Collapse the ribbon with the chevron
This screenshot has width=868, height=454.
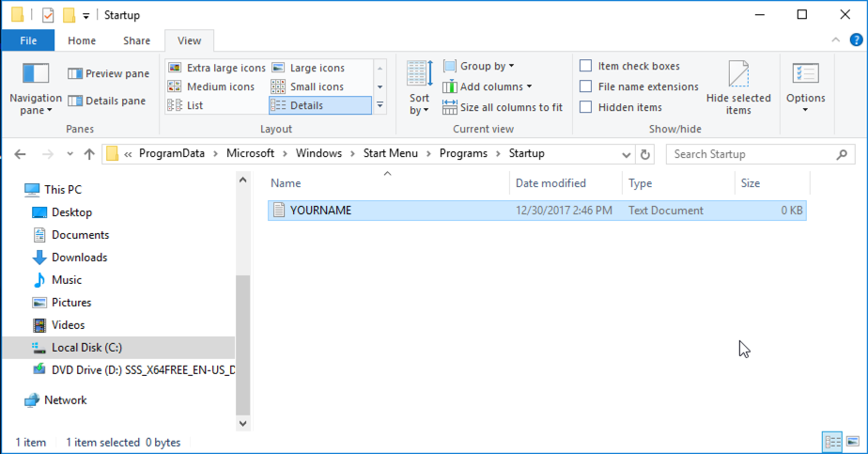835,39
